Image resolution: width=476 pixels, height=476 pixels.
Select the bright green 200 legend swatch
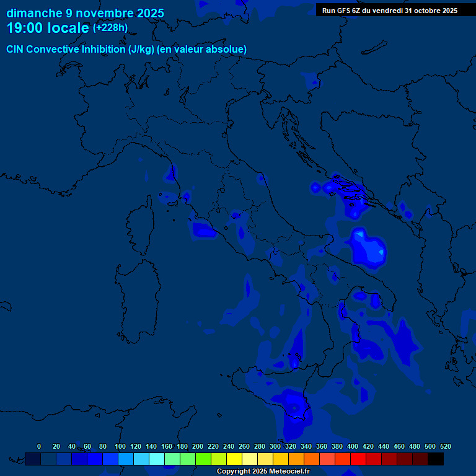203,459
